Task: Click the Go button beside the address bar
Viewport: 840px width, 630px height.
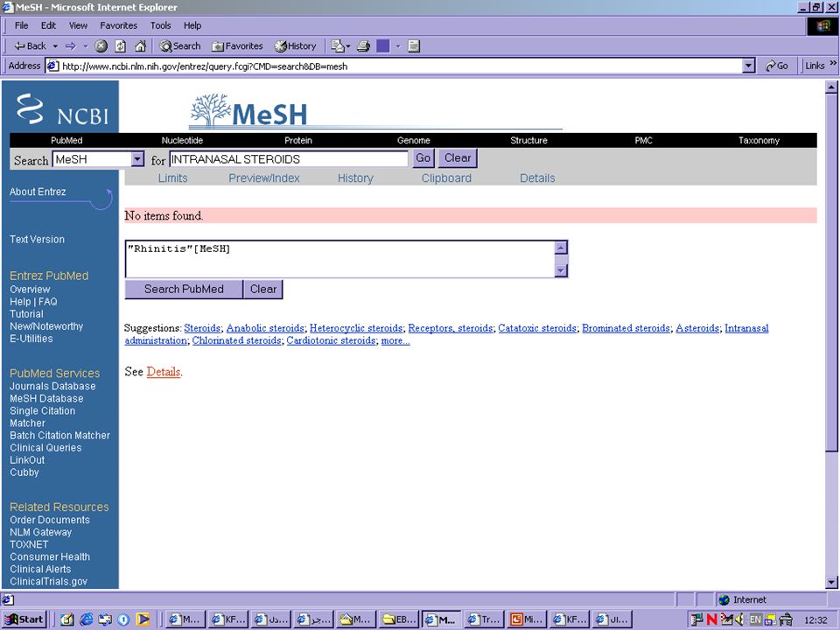Action: coord(777,66)
